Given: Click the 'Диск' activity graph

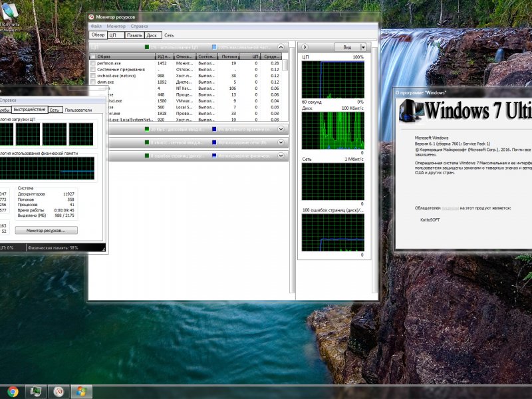Looking at the screenshot, I should (x=333, y=130).
